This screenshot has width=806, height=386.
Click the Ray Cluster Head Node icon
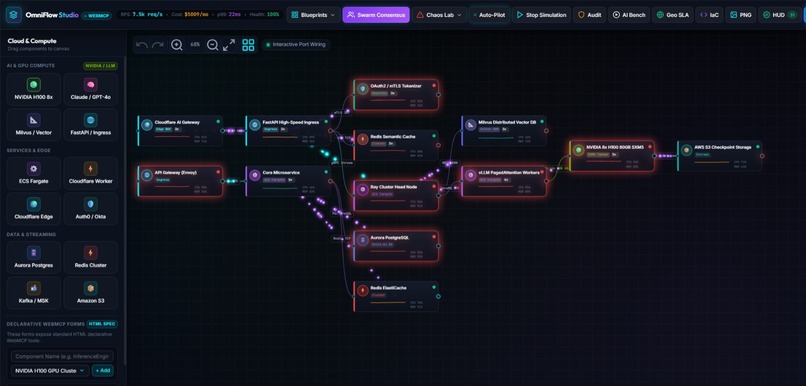tap(363, 190)
